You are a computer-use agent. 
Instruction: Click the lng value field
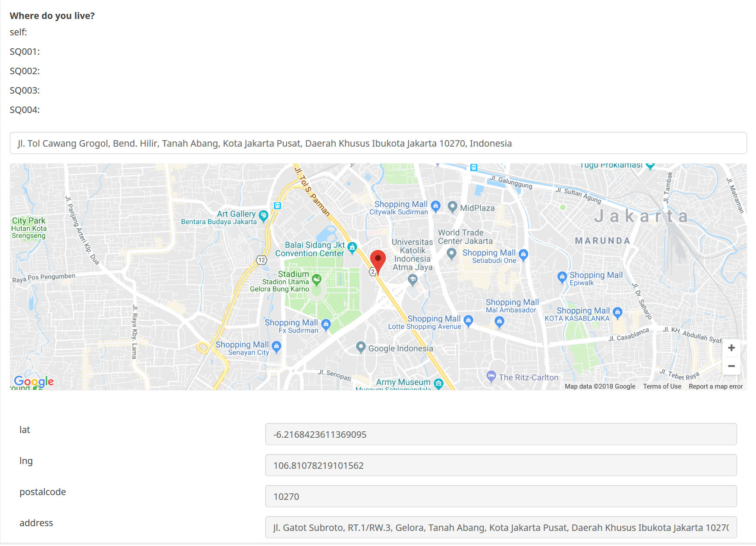tap(501, 465)
